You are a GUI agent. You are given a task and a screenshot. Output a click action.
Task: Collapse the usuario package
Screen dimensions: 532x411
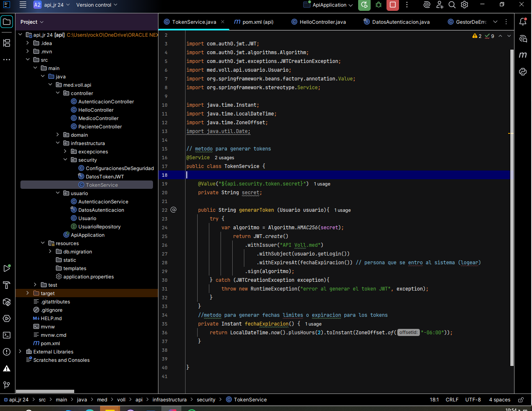pos(58,193)
